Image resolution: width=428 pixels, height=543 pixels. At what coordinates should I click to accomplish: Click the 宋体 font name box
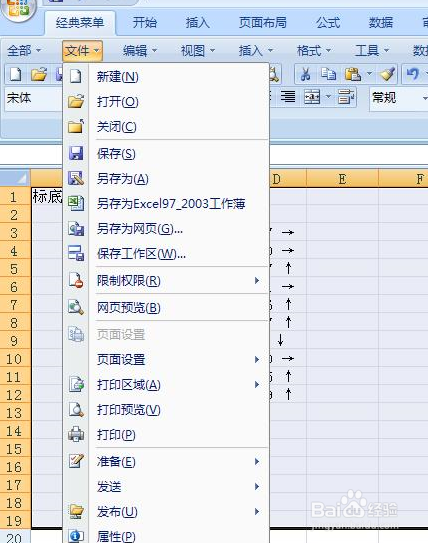click(x=34, y=98)
